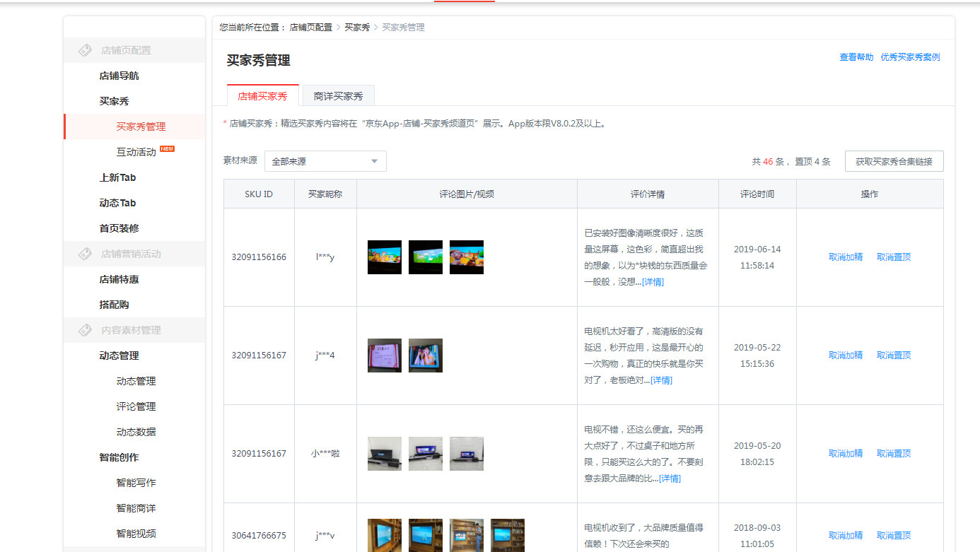The height and width of the screenshot is (552, 980).
Task: Click 取消加精 for buyer j***4
Action: (x=846, y=356)
